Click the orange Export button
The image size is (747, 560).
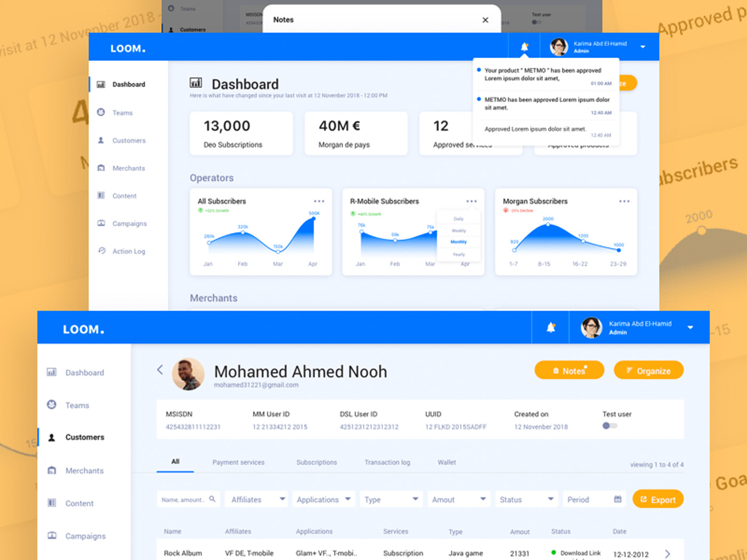pos(657,499)
